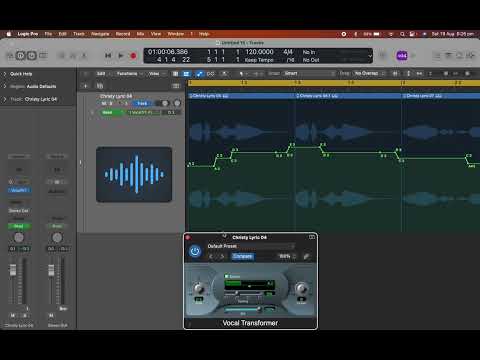The image size is (480, 360).
Task: Click the red Record transport button
Action: [x=133, y=56]
